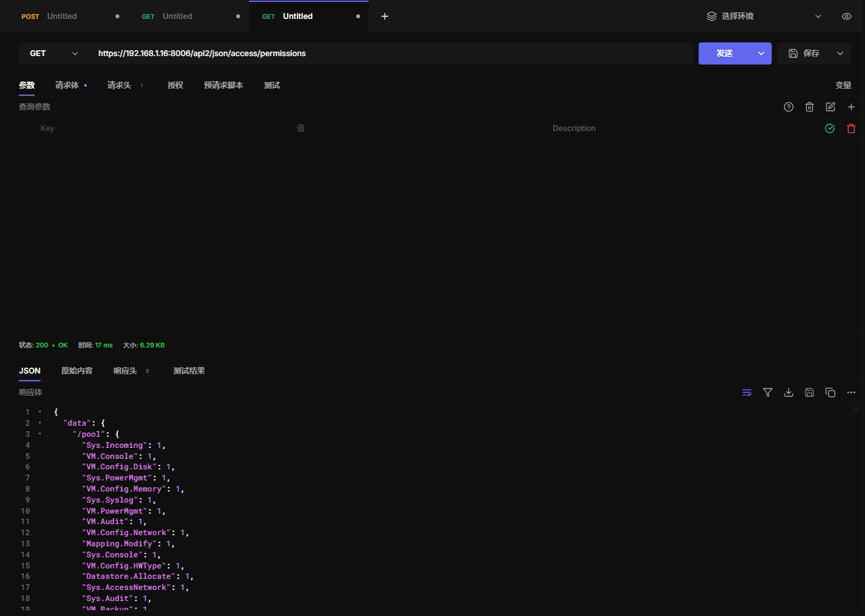Viewport: 865px width, 616px height.
Task: Toggle word wrap in response body
Action: point(747,392)
